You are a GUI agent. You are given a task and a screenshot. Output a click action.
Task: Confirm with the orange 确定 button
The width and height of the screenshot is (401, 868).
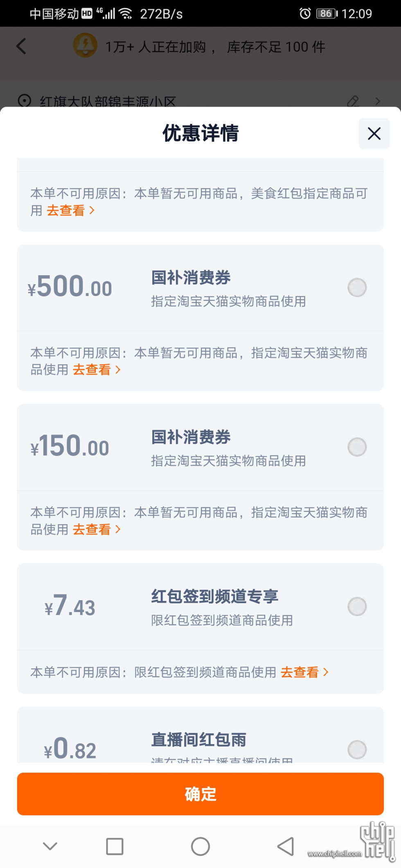(200, 794)
